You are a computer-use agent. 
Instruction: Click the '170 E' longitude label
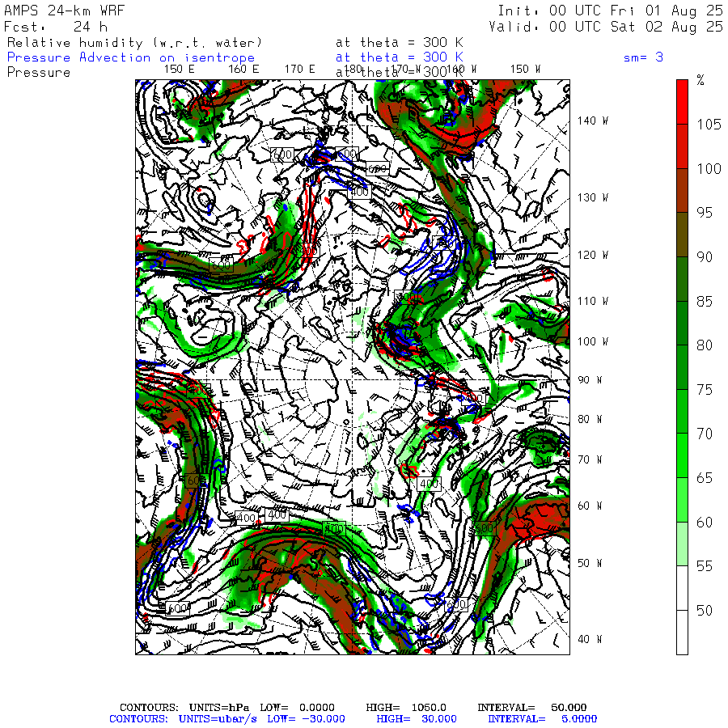pos(299,70)
